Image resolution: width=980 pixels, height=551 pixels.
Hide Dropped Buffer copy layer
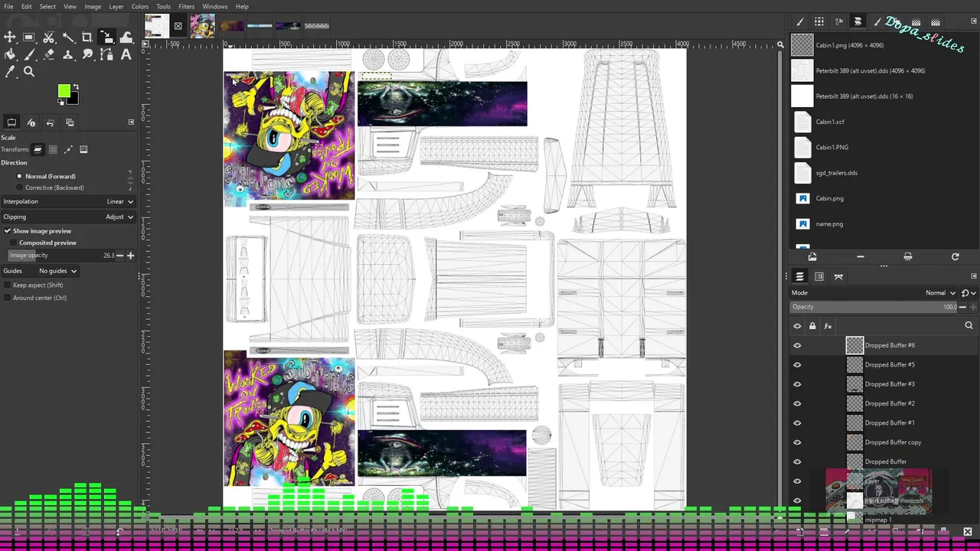point(797,442)
